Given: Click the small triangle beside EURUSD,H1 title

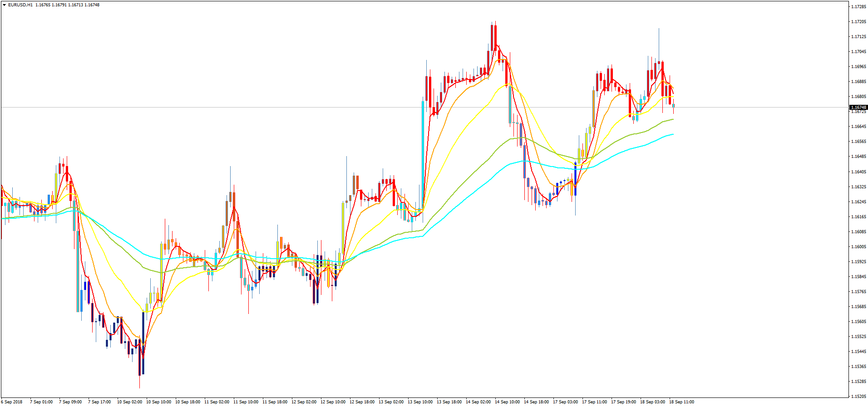Looking at the screenshot, I should click(x=5, y=5).
